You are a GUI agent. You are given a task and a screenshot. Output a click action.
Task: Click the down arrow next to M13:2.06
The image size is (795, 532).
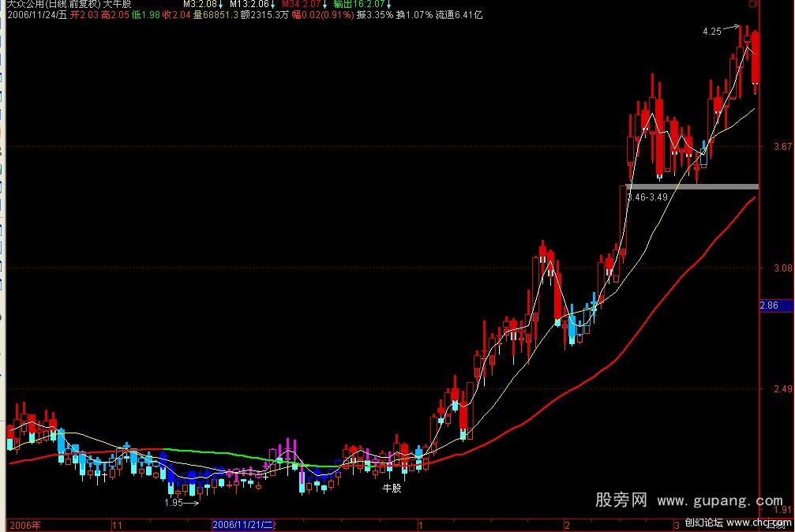[272, 5]
